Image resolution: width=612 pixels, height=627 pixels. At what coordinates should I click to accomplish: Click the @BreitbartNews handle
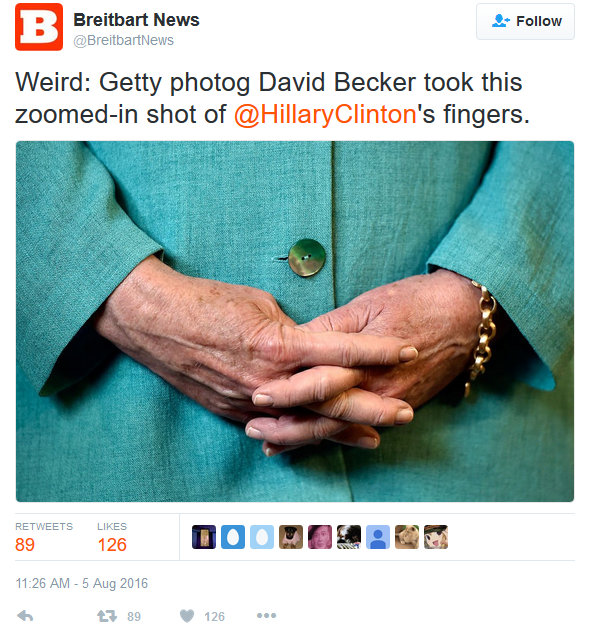pos(123,40)
